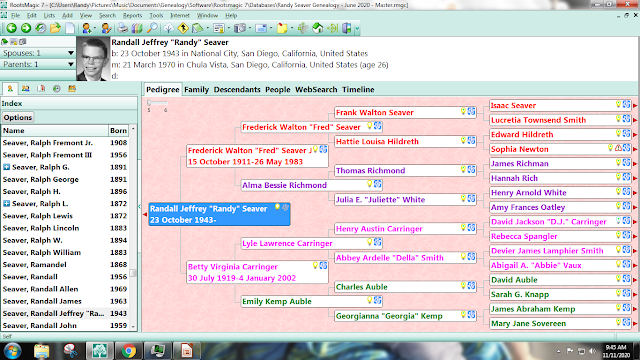
Task: Click FamilySearch icon on Emily Kemp Auble
Action: point(378,300)
